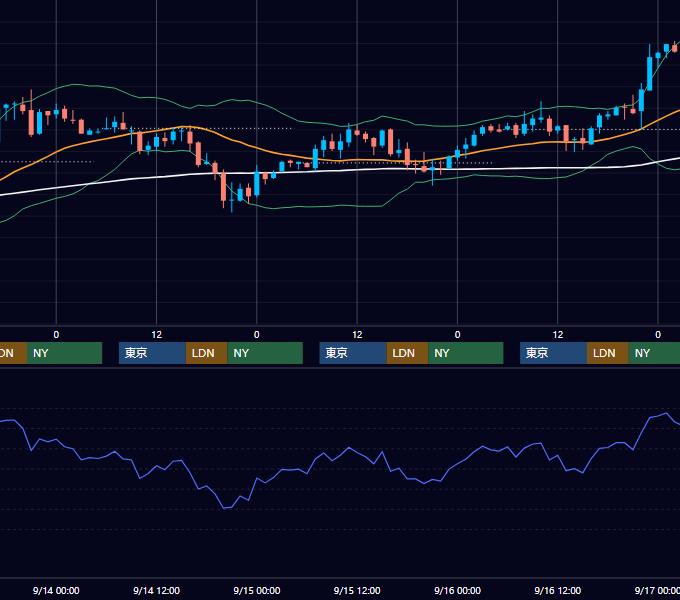Image resolution: width=680 pixels, height=600 pixels.
Task: Click the 9/16 12:00 date label
Action: point(558,590)
